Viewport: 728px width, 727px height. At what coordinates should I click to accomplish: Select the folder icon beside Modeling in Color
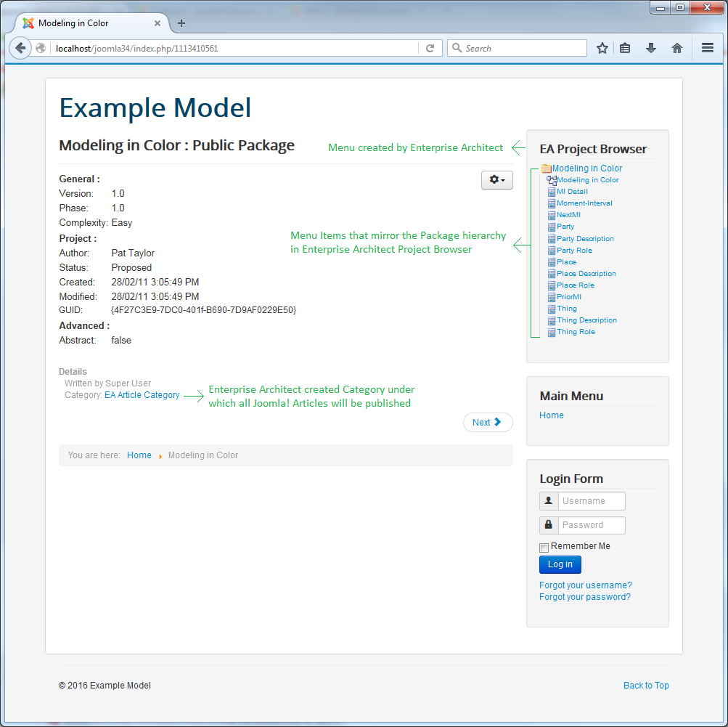click(546, 168)
